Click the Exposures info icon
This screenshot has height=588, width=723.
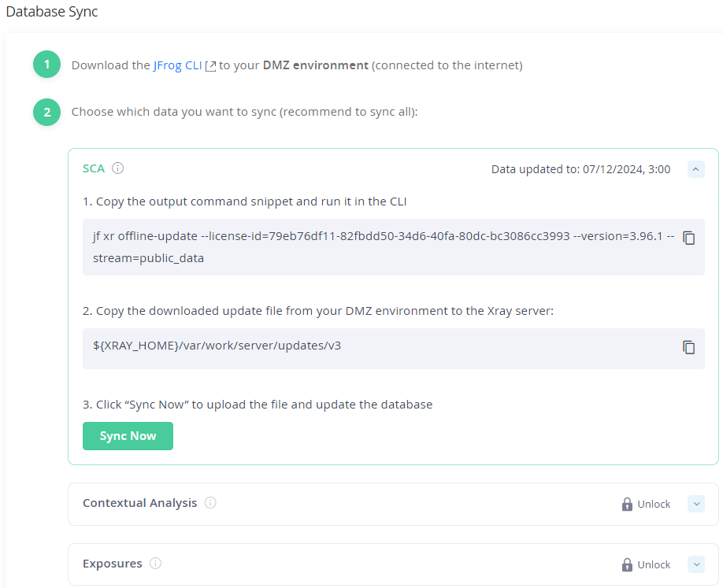[x=156, y=563]
